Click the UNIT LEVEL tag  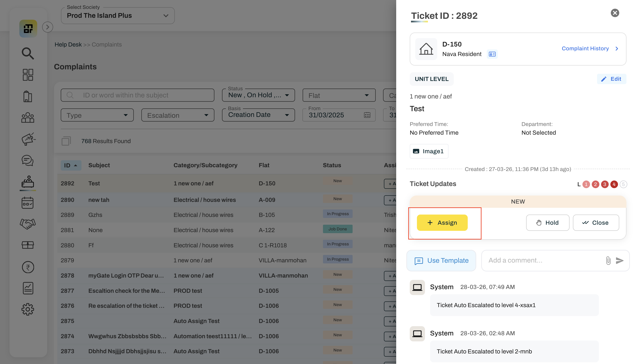pyautogui.click(x=432, y=79)
